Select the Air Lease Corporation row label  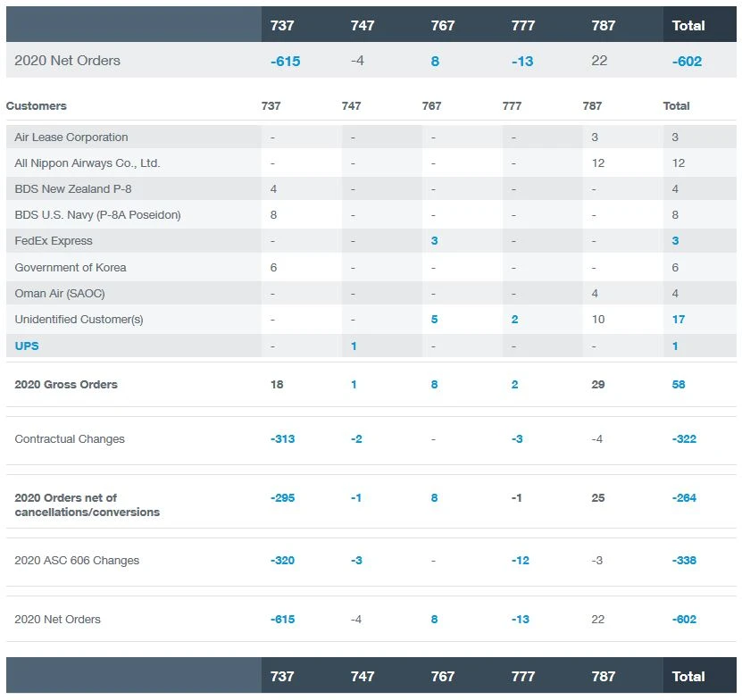pos(71,137)
